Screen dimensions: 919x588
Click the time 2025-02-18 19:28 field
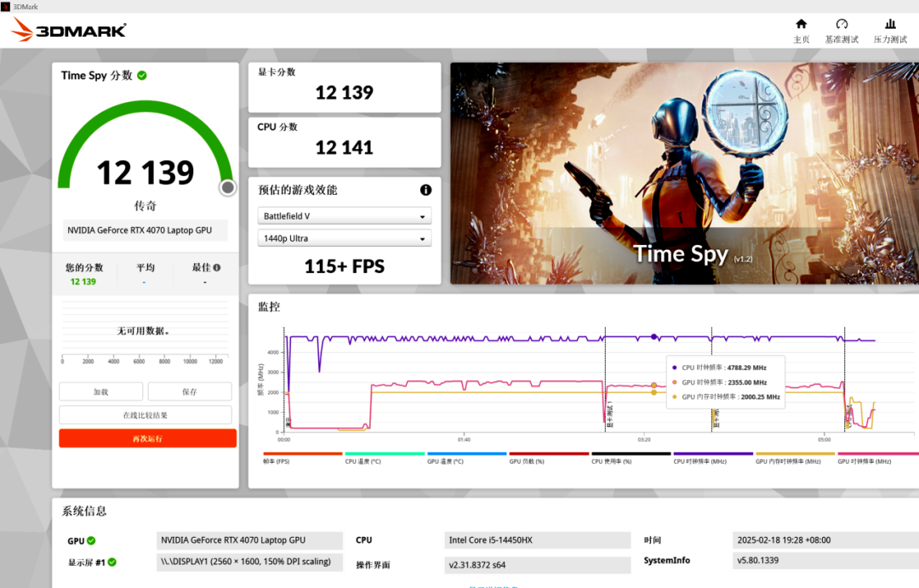pos(825,540)
